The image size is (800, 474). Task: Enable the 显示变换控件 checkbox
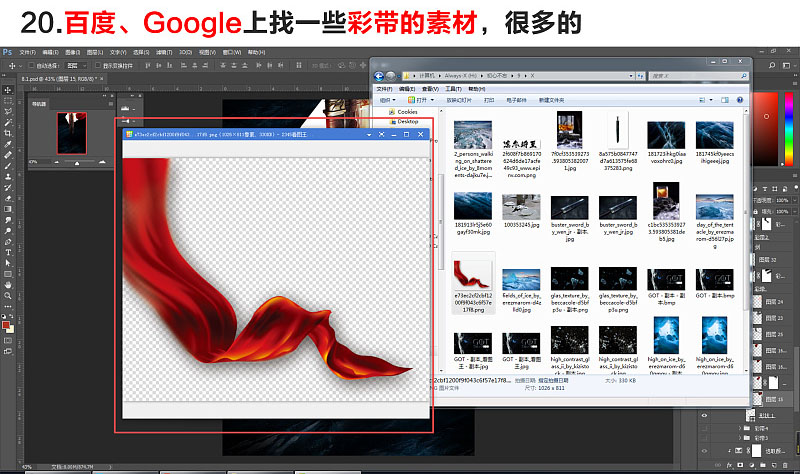point(98,65)
